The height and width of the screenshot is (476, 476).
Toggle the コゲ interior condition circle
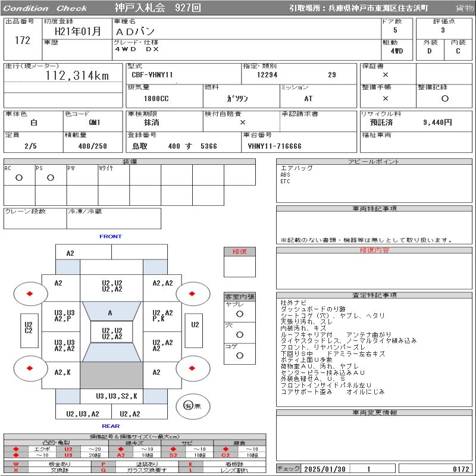point(239,355)
